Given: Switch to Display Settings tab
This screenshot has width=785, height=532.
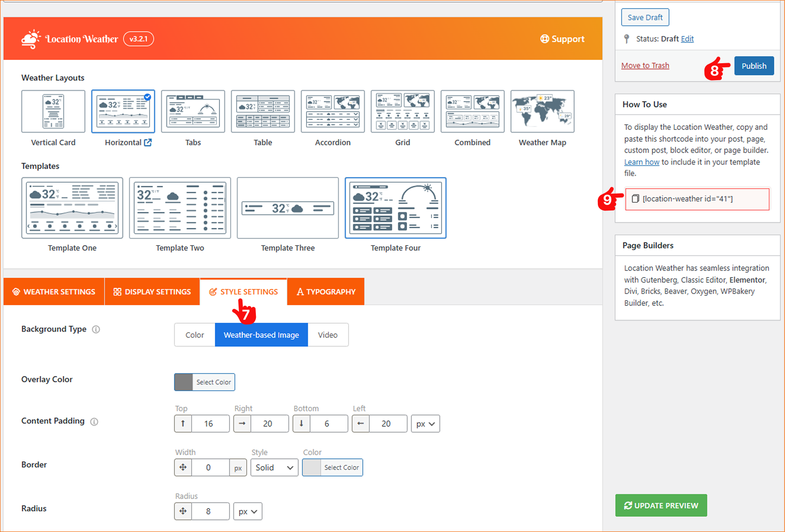Looking at the screenshot, I should point(152,291).
